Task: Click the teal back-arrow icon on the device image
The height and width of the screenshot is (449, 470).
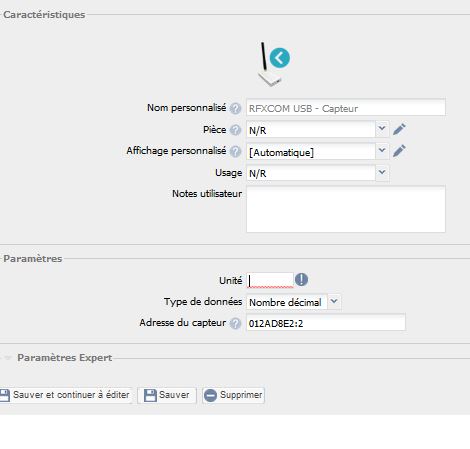Action: pos(280,58)
